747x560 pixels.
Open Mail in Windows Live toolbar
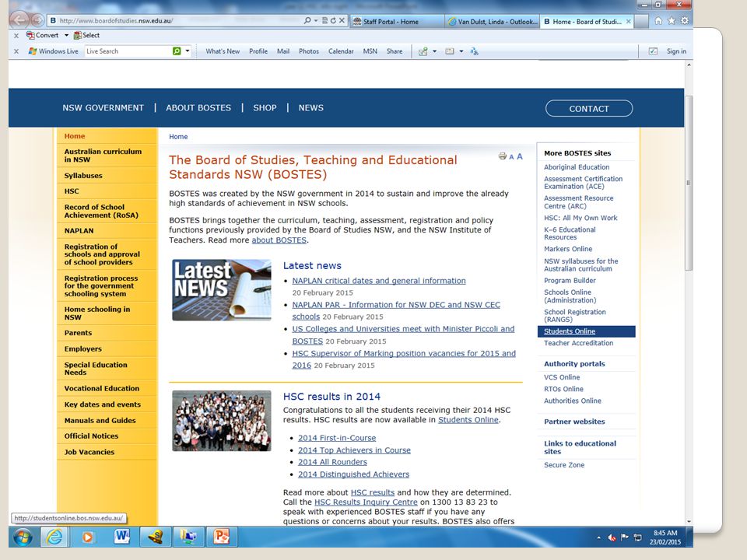click(283, 51)
